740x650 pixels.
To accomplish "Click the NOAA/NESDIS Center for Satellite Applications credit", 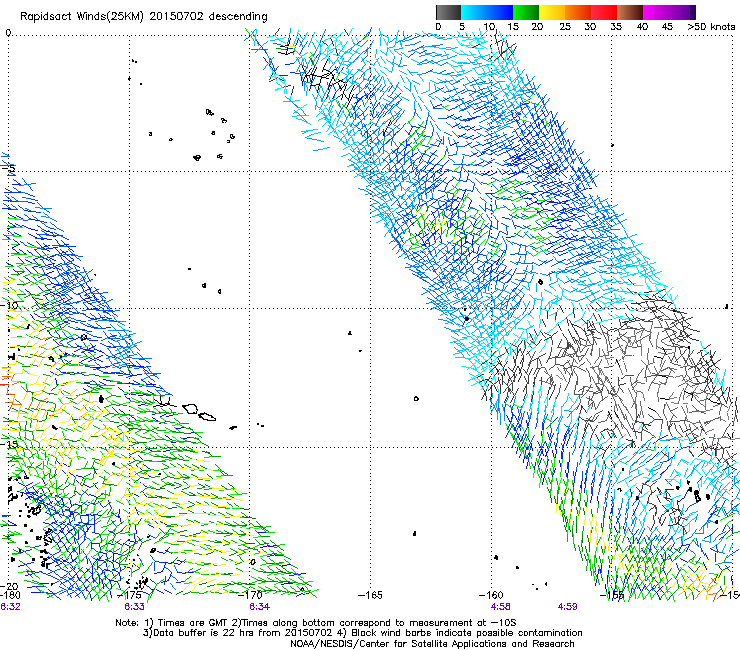I will tap(432, 644).
